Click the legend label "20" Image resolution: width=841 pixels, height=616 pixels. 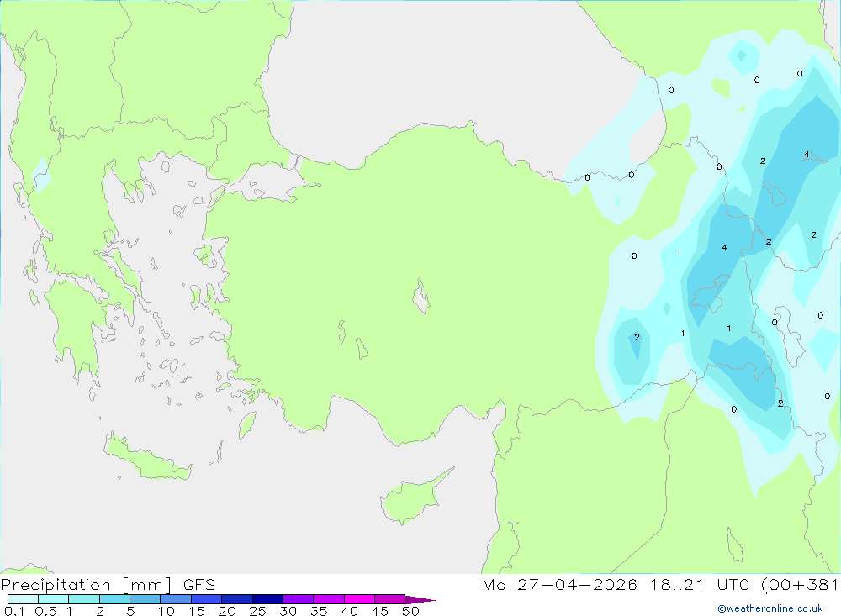tap(227, 611)
